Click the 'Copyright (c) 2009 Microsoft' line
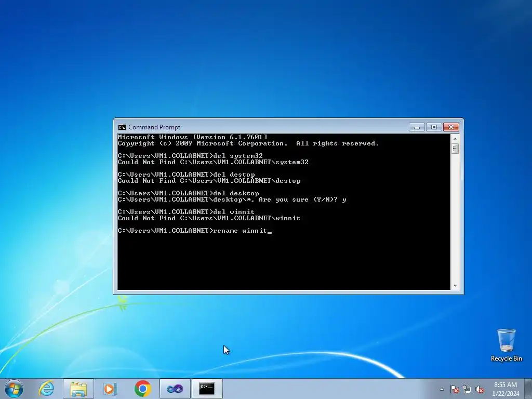Viewport: 532px width, 399px height. click(248, 143)
